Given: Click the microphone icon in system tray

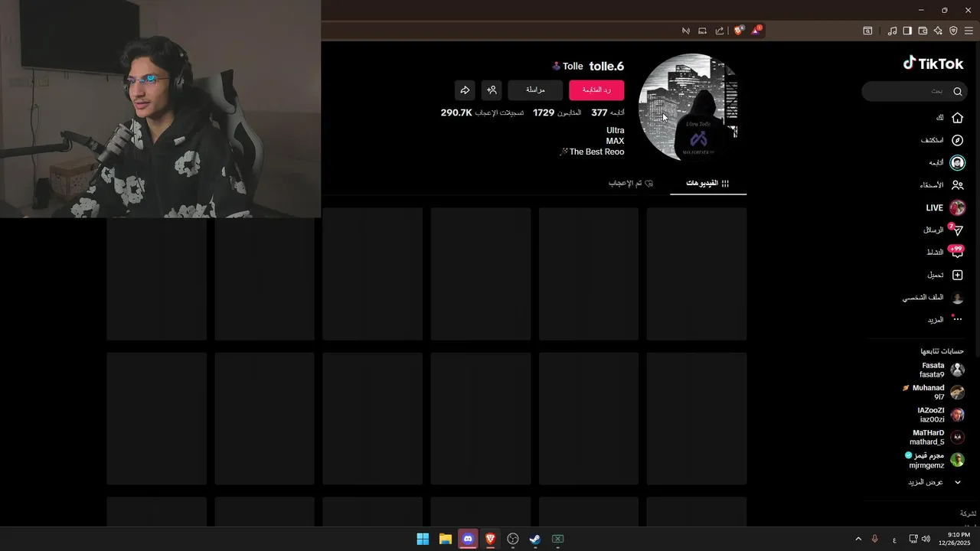Looking at the screenshot, I should coord(874,539).
